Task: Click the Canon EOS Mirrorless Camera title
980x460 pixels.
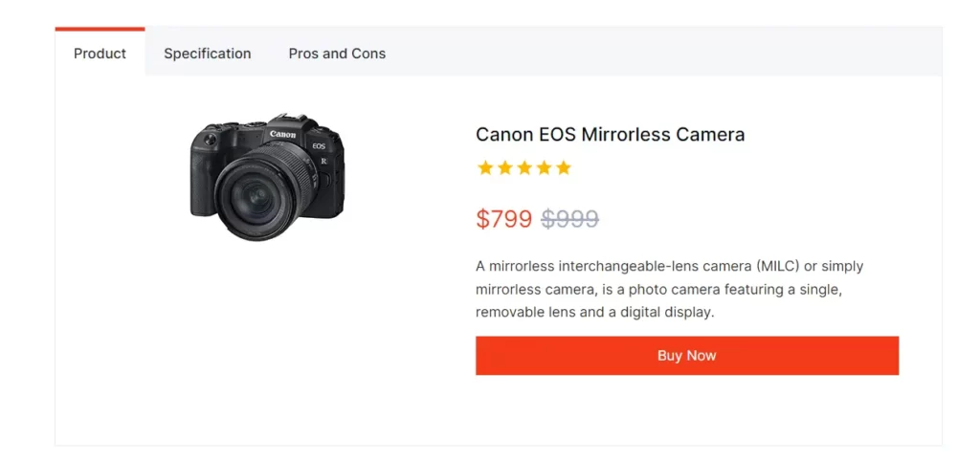Action: [x=610, y=134]
